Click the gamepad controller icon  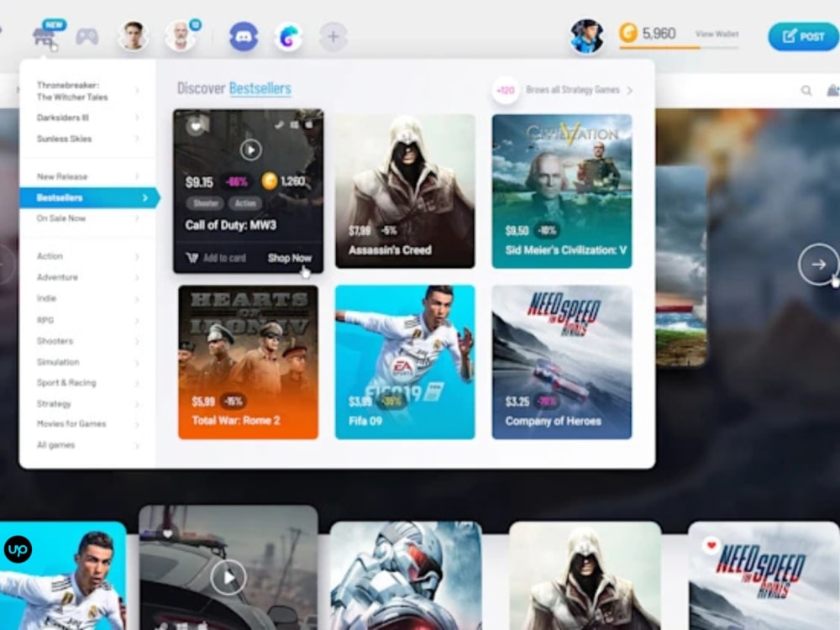87,37
